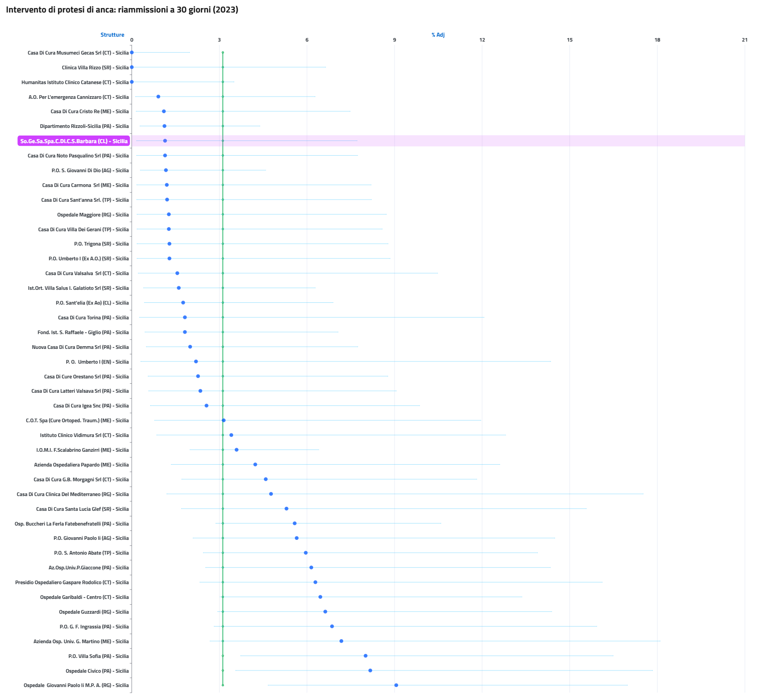The image size is (760, 700).
Task: Click the label "Casa Di Cura Valsalva Srl (CT) - Sicilia"
Action: [x=87, y=273]
